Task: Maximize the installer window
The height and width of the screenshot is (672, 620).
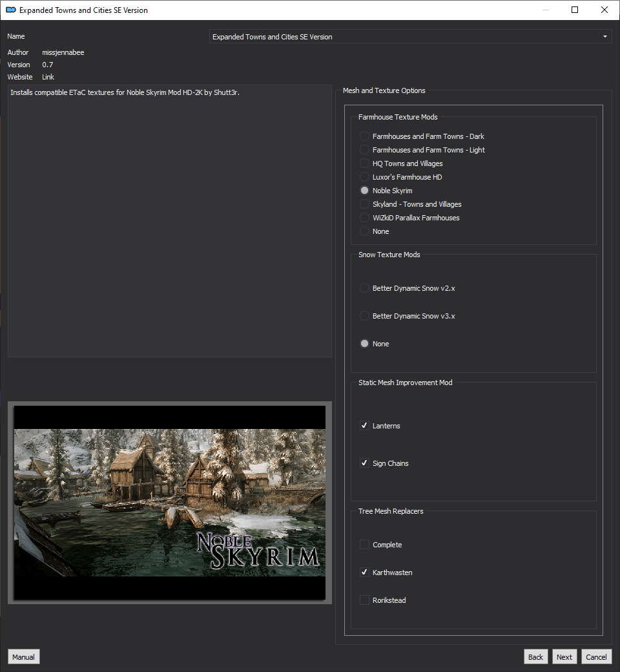Action: (x=575, y=10)
